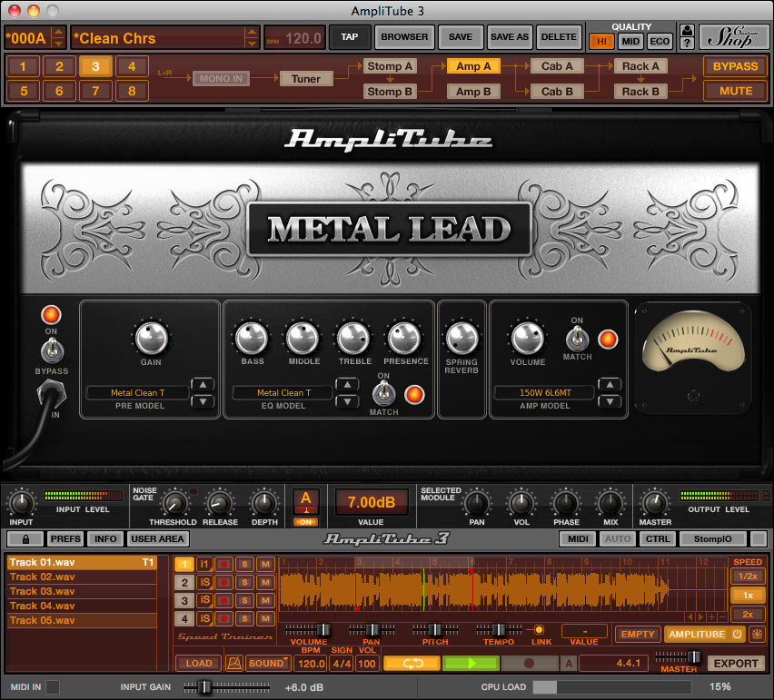Open the Tuner module
Viewport: 774px width, 700px height.
[306, 79]
